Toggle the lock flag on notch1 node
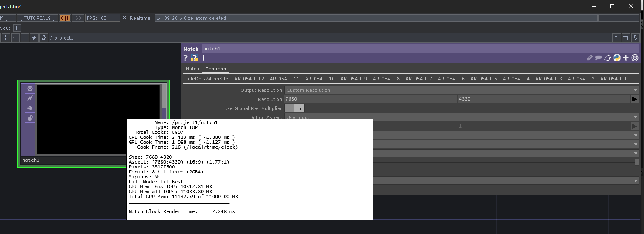The width and height of the screenshot is (644, 234). pyautogui.click(x=30, y=118)
